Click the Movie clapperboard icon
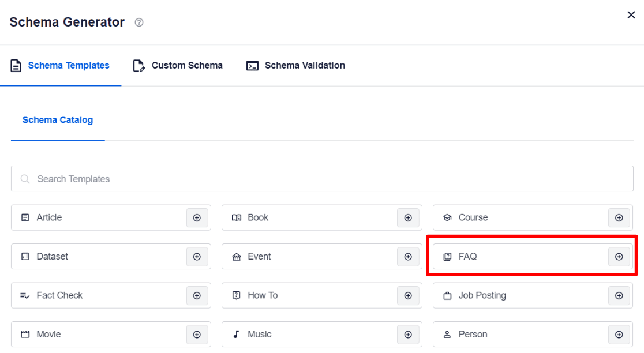This screenshot has width=644, height=353. point(24,334)
